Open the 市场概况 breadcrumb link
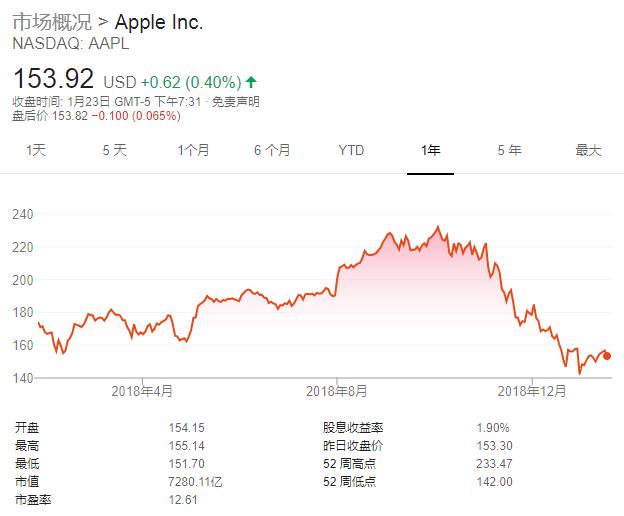This screenshot has width=624, height=516. point(51,22)
